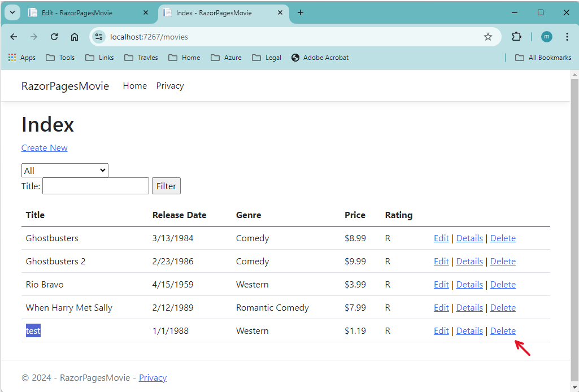Open the profile avatar icon
Viewport: 579px width, 392px height.
(x=546, y=37)
